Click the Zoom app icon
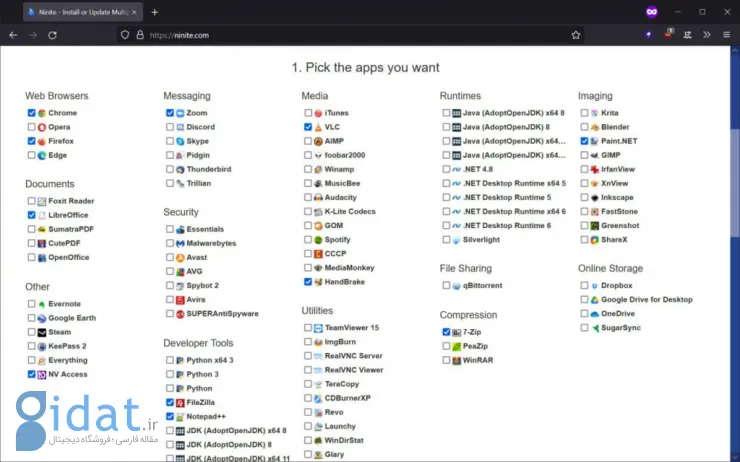The width and height of the screenshot is (740, 462). [x=180, y=113]
